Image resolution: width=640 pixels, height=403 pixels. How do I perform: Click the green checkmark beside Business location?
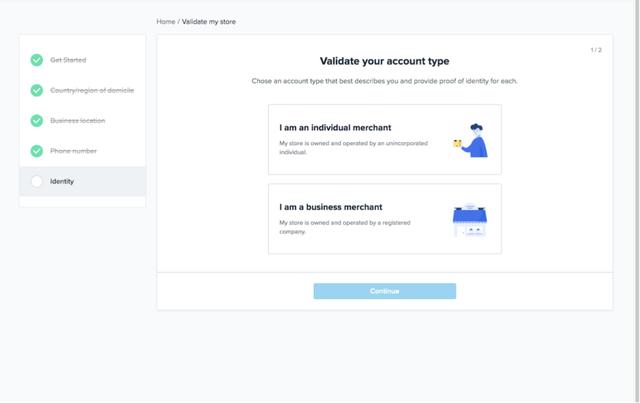point(37,120)
